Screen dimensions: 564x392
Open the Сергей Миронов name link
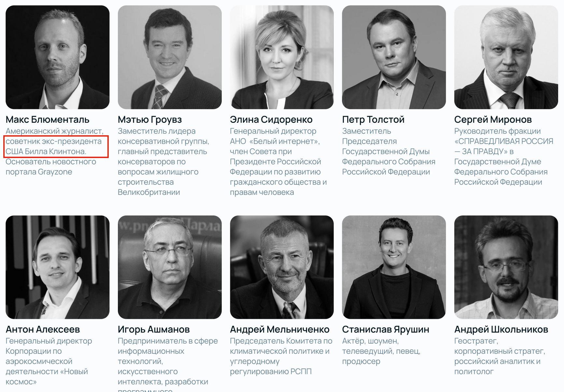click(x=493, y=119)
